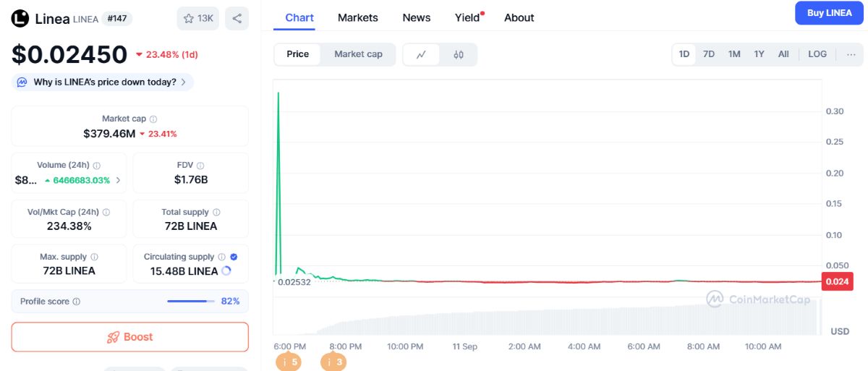Viewport: 868px width, 371px height.
Task: Click the #147 rank badge
Action: coord(116,19)
